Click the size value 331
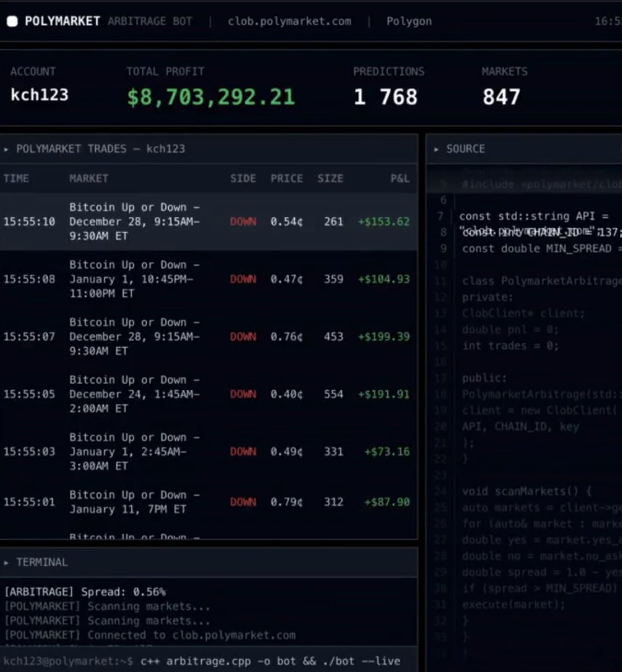The image size is (622, 672). [333, 451]
